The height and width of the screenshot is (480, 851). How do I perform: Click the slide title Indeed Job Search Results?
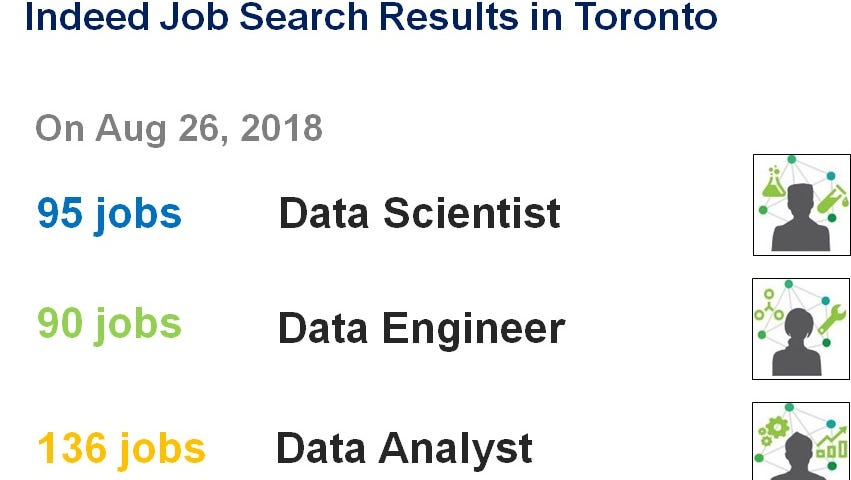pyautogui.click(x=371, y=16)
